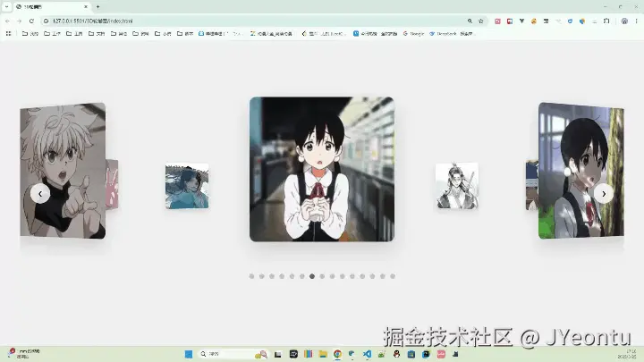
Task: Open the Google bookmark
Action: pos(413,34)
